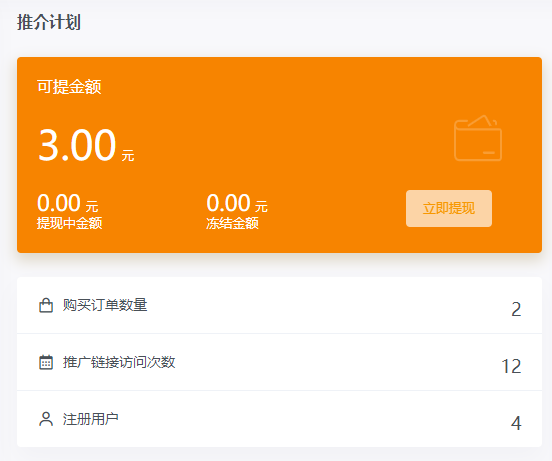Click the 立即提现 withdraw button
Viewport: 552px width, 461px height.
tap(449, 208)
